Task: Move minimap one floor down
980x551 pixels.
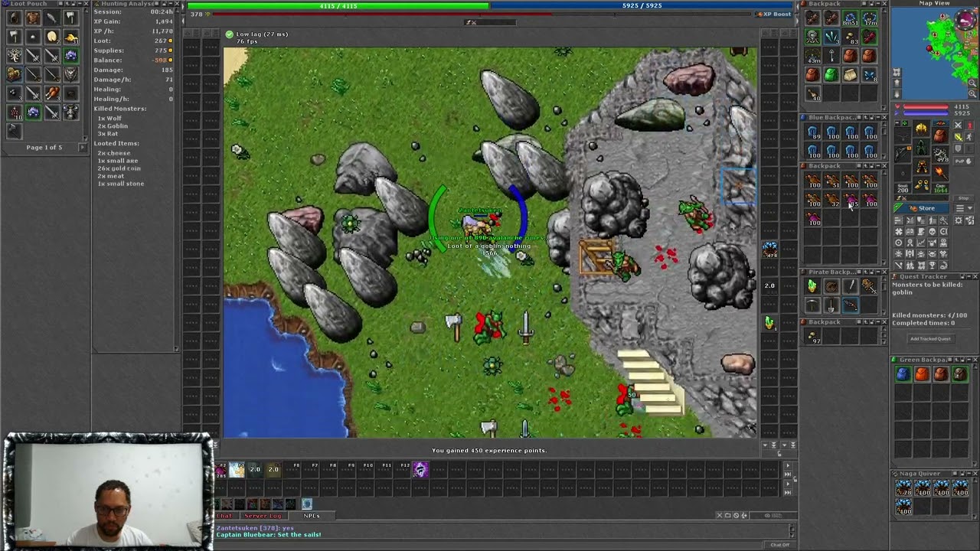Action: point(897,94)
